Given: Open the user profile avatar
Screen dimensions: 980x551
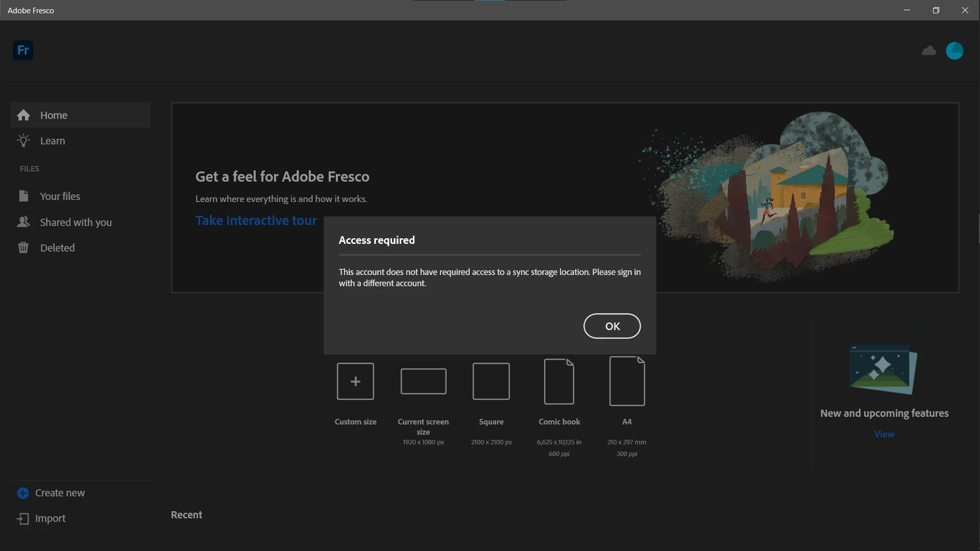Looking at the screenshot, I should [x=954, y=51].
